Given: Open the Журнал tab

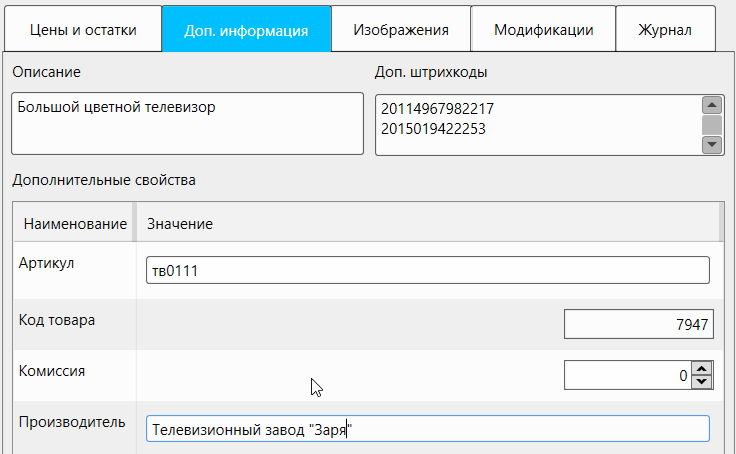Looking at the screenshot, I should pos(665,30).
